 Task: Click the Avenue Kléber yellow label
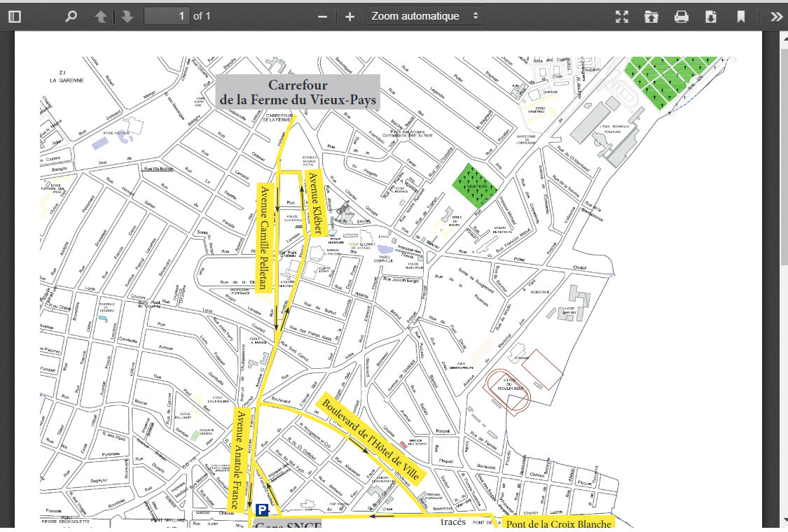[314, 204]
